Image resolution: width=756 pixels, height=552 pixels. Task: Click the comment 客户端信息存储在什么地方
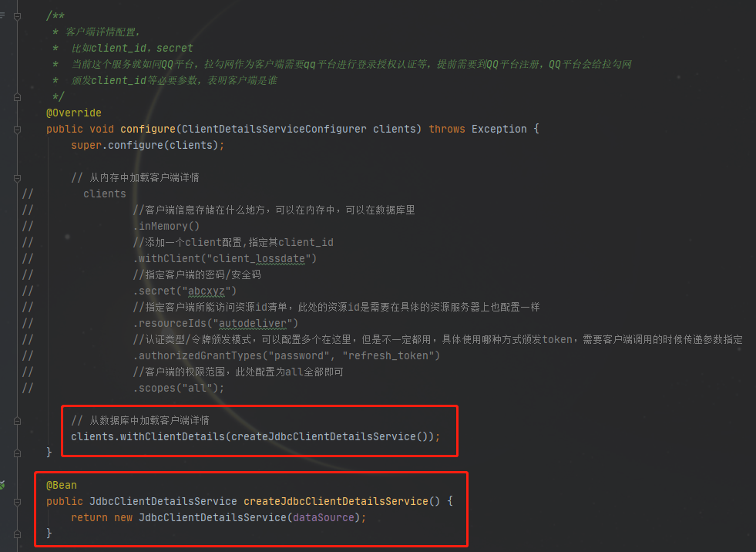click(x=274, y=210)
